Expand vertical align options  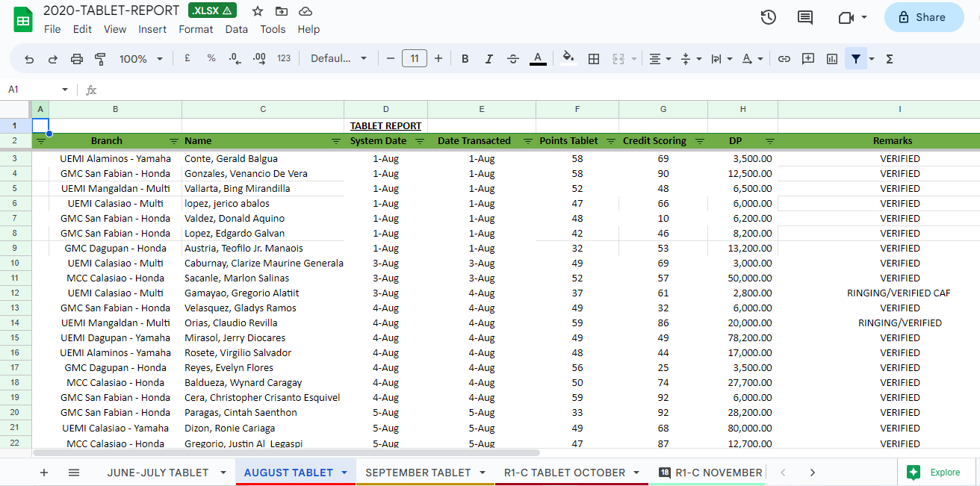tap(691, 59)
